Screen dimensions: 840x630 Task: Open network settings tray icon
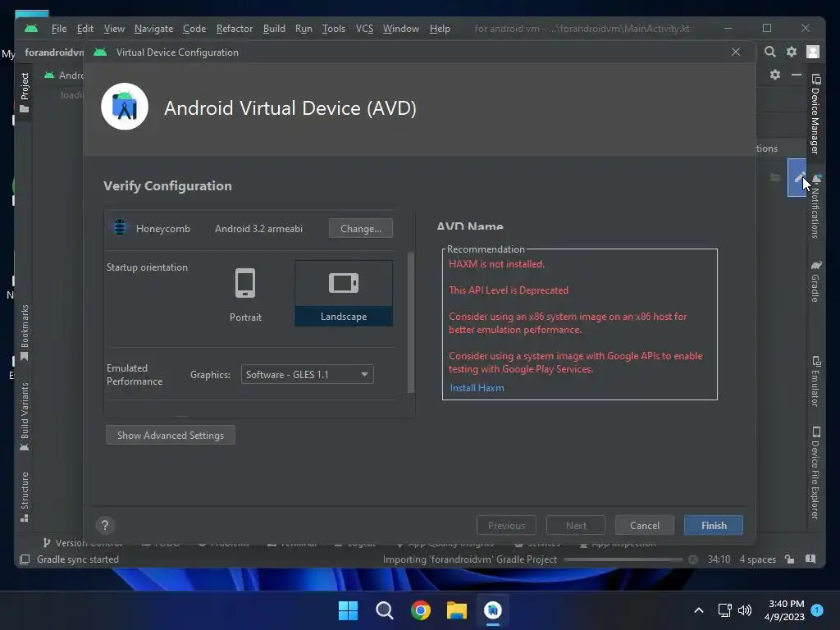pyautogui.click(x=724, y=610)
